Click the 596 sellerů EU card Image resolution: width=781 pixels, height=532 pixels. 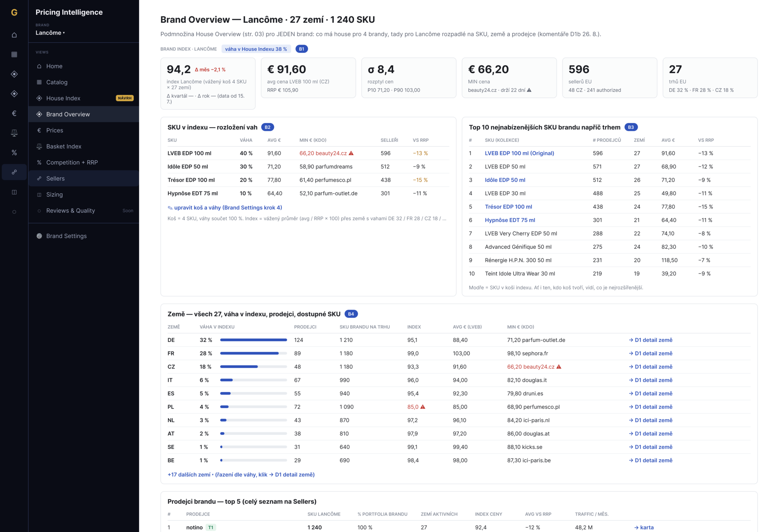point(609,78)
